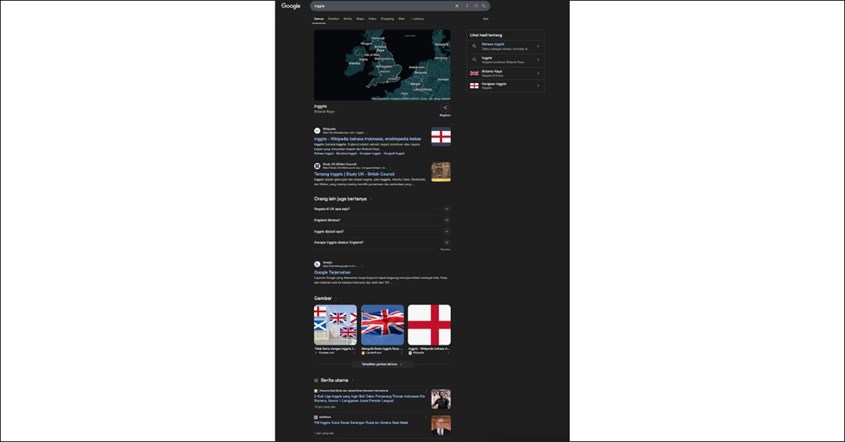This screenshot has width=845, height=442.
Task: Open Tentang Inggris Study UK British Council
Action: point(354,174)
